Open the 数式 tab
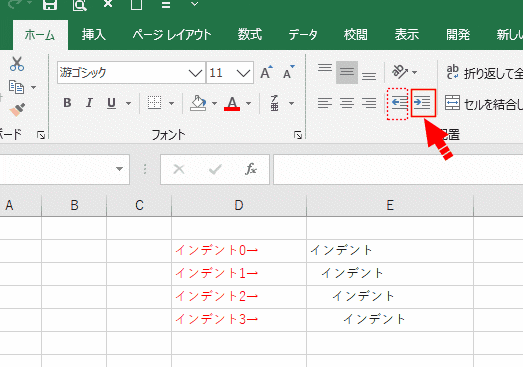 pos(249,35)
